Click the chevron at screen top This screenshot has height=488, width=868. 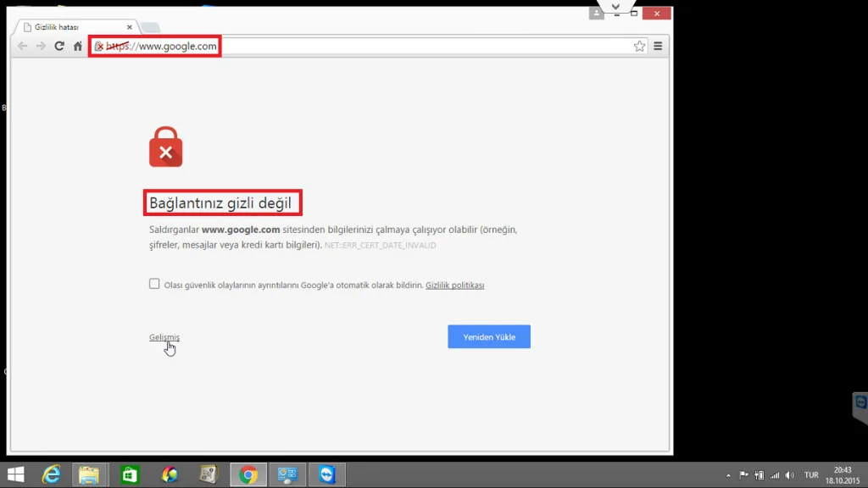[x=615, y=7]
